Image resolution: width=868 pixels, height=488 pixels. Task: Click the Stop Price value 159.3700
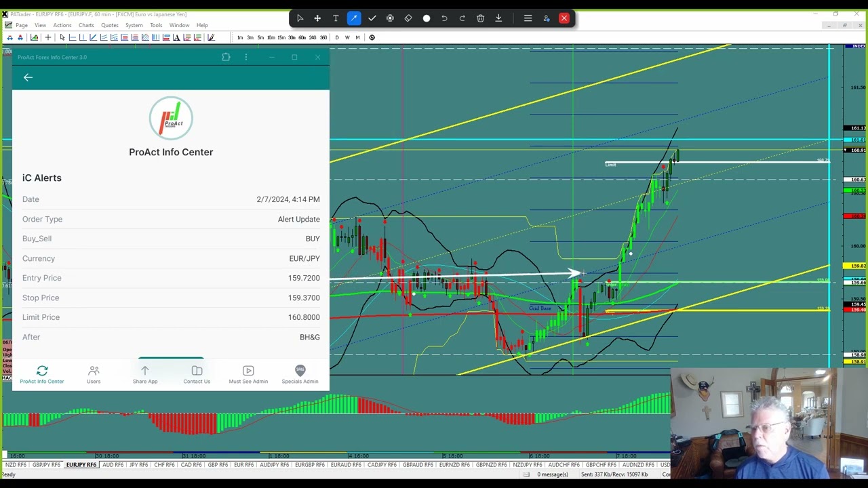coord(304,298)
